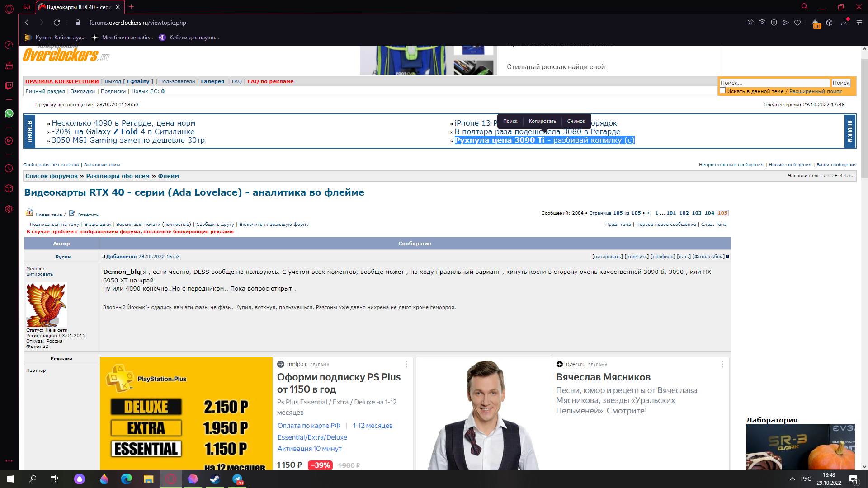This screenshot has height=488, width=868.
Task: Open GX Cleaner broom icon
Action: (x=9, y=66)
